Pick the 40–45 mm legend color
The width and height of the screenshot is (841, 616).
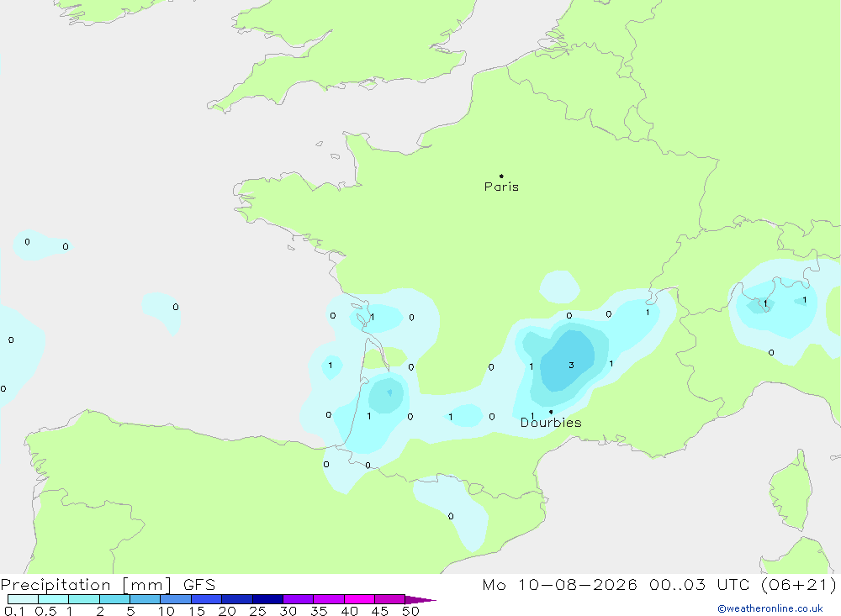coord(359,599)
